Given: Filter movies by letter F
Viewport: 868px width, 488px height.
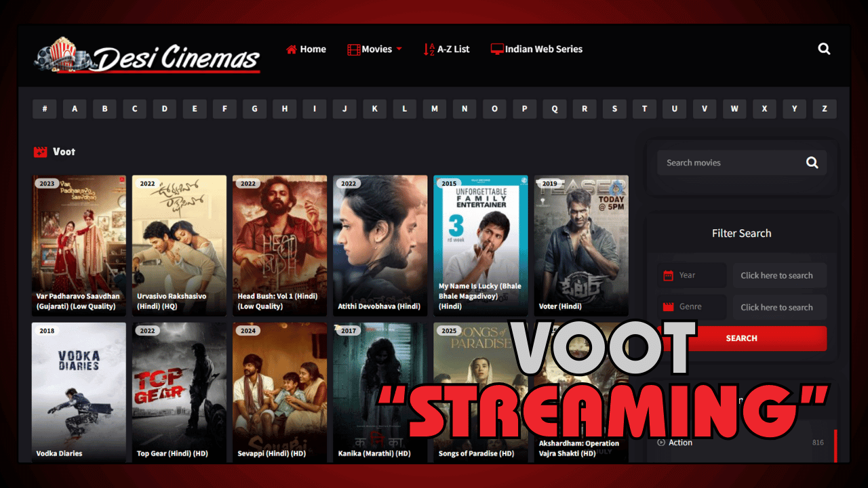Looking at the screenshot, I should click(x=224, y=109).
